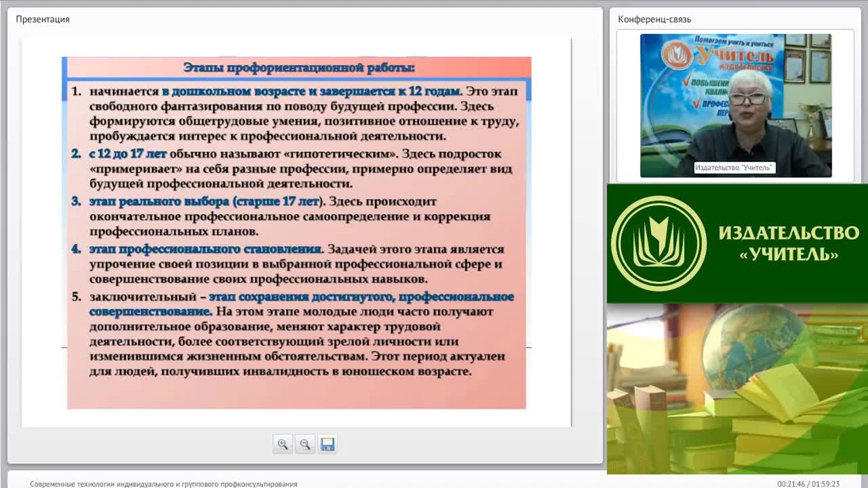The width and height of the screenshot is (868, 488).
Task: Click the Издательство "Учитель" name label on video
Action: click(x=734, y=167)
